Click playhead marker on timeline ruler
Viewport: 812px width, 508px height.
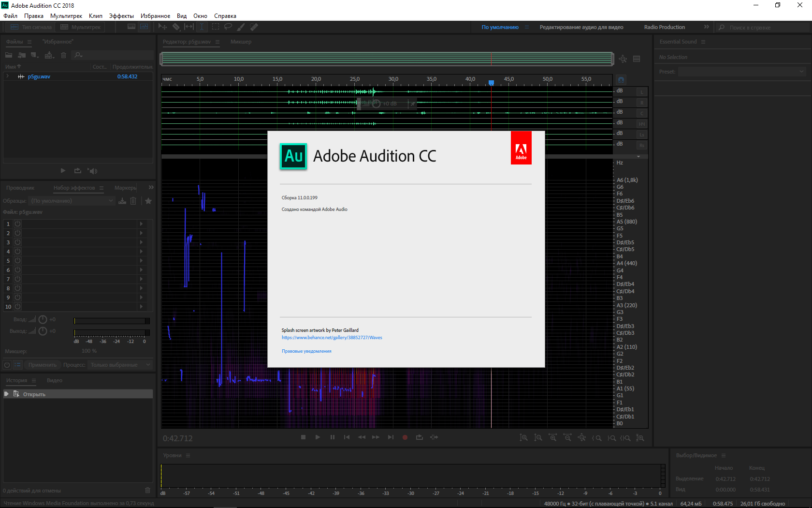point(491,83)
